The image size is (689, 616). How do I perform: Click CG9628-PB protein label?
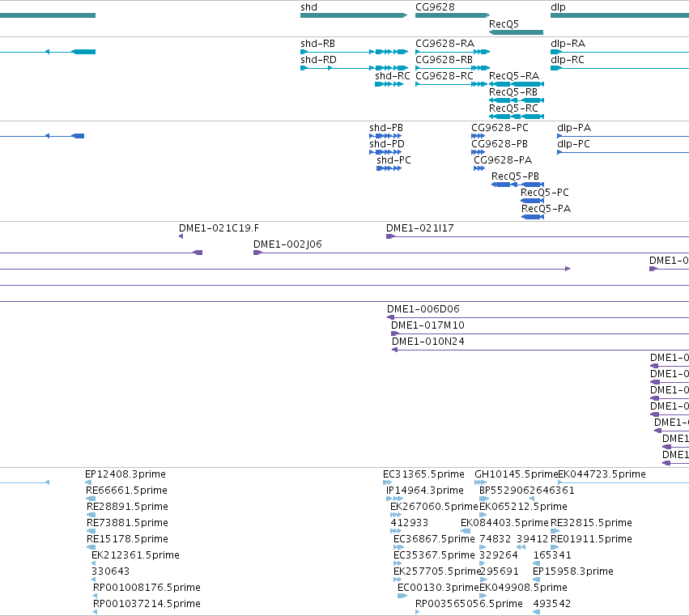pyautogui.click(x=500, y=144)
